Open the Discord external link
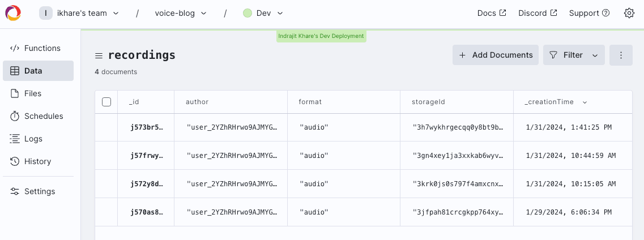644x240 pixels. [x=538, y=13]
